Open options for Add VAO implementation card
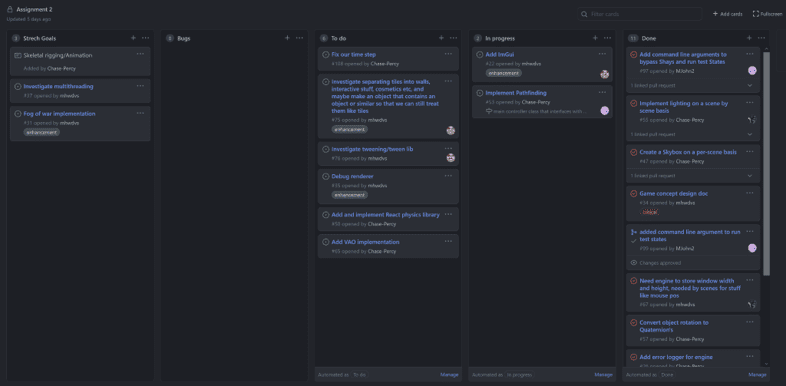The image size is (786, 386). pyautogui.click(x=448, y=242)
